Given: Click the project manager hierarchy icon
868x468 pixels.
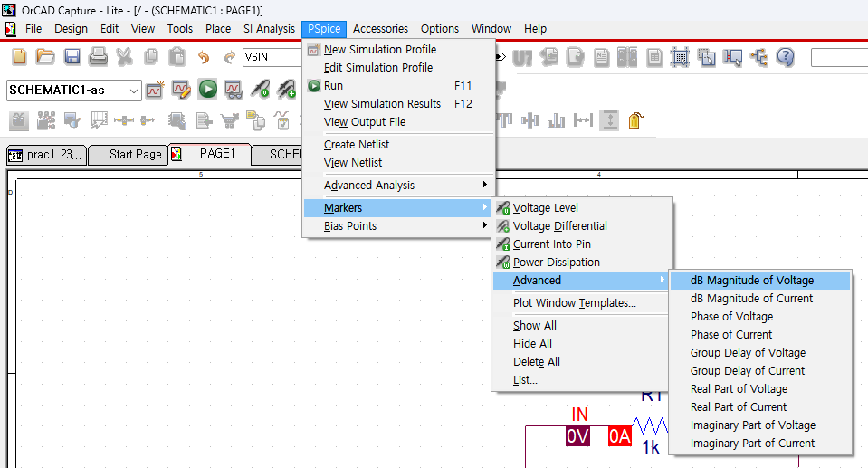Looking at the screenshot, I should (759, 57).
